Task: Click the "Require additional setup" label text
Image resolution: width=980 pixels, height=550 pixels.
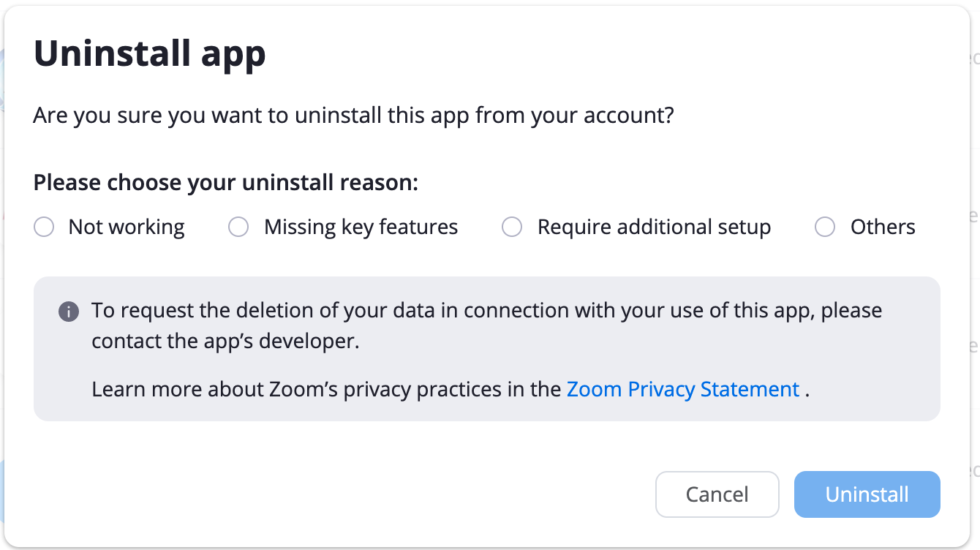Action: pyautogui.click(x=654, y=227)
